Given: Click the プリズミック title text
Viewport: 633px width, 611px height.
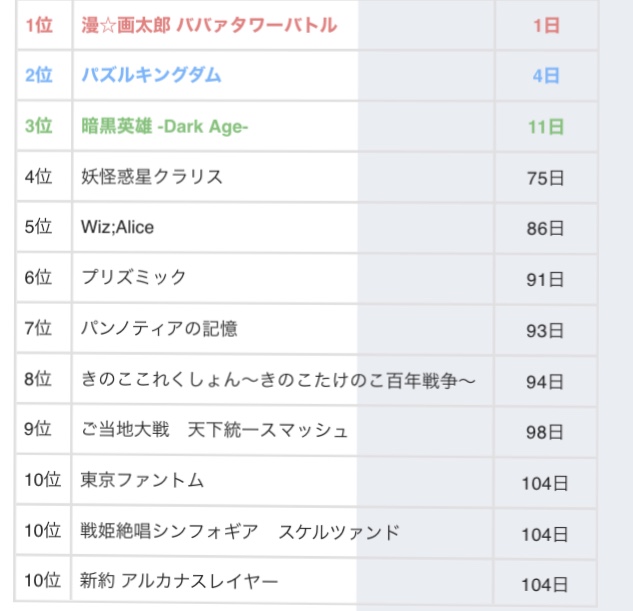Looking at the screenshot, I should pos(134,277).
